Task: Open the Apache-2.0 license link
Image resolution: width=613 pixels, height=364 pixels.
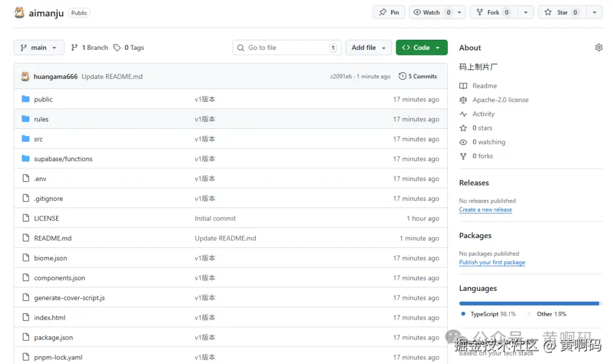Action: [501, 100]
